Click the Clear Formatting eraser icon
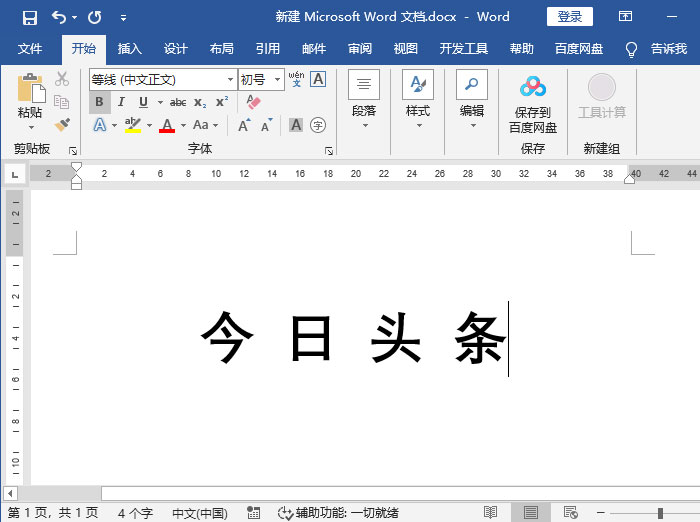Image resolution: width=700 pixels, height=522 pixels. (254, 102)
